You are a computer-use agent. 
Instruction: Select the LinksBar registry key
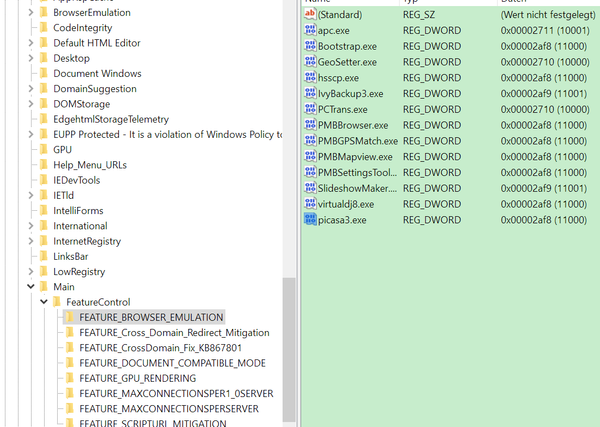pos(70,256)
